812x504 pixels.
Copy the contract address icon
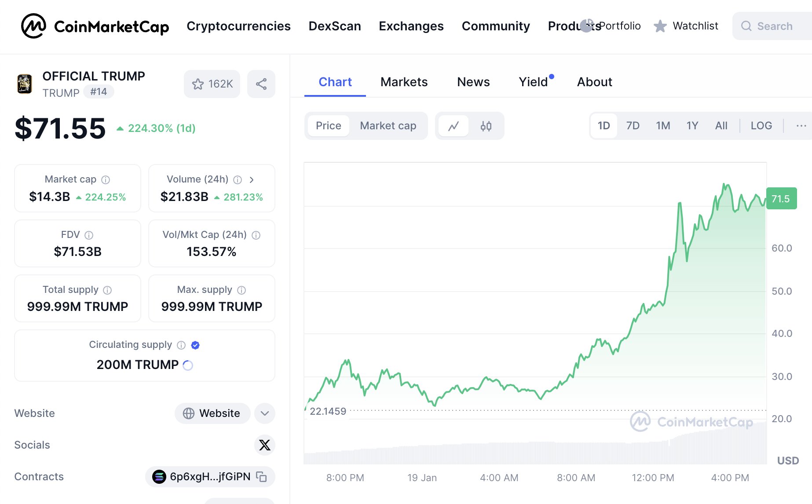pos(262,477)
